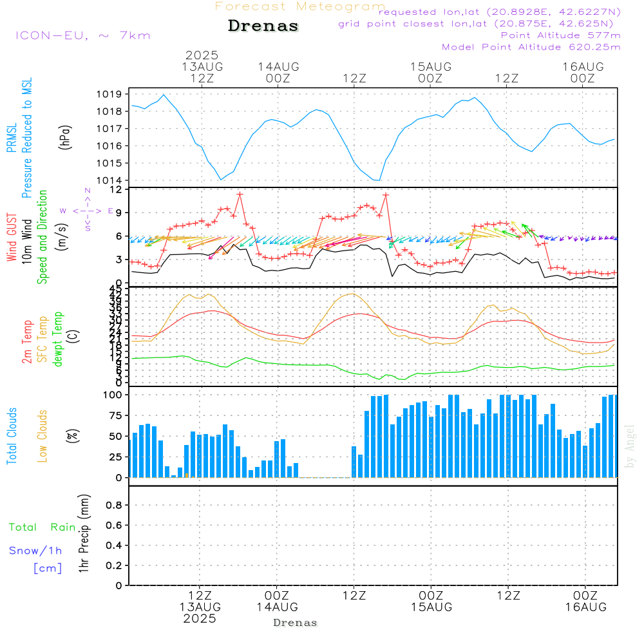Click the "Total Clouds" legend label
This screenshot has width=644, height=644.
click(12, 436)
